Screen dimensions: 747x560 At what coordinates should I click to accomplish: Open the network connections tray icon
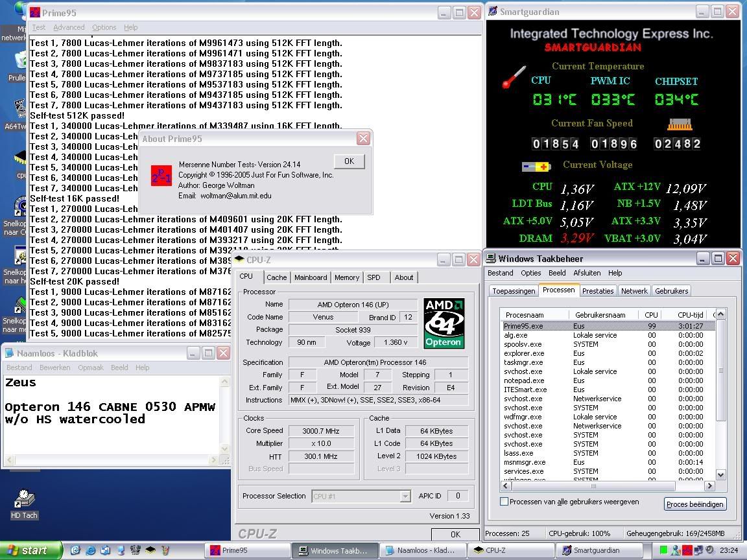click(698, 550)
